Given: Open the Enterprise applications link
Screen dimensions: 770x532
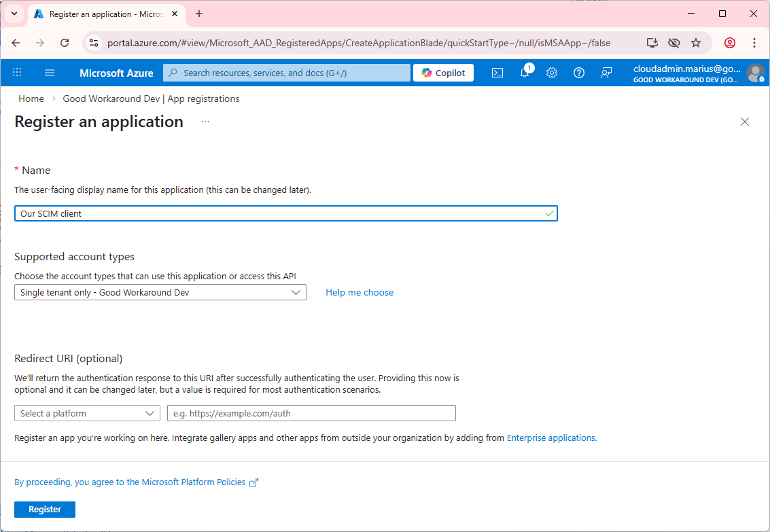Looking at the screenshot, I should tap(550, 438).
